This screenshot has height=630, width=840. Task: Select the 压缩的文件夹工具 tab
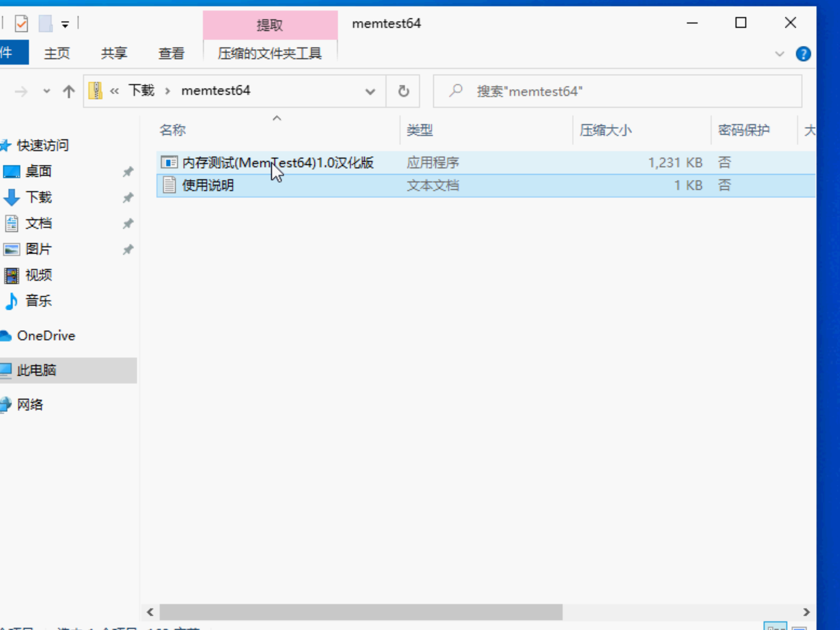(x=269, y=53)
